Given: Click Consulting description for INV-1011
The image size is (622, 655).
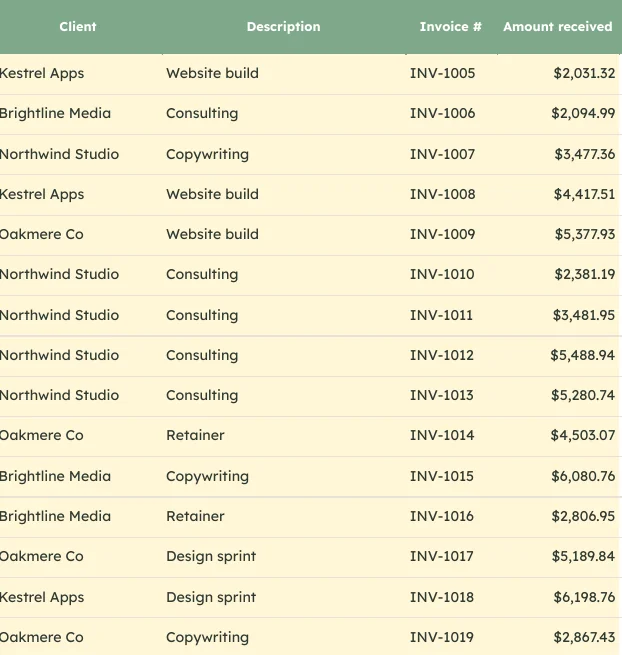Looking at the screenshot, I should point(202,315).
